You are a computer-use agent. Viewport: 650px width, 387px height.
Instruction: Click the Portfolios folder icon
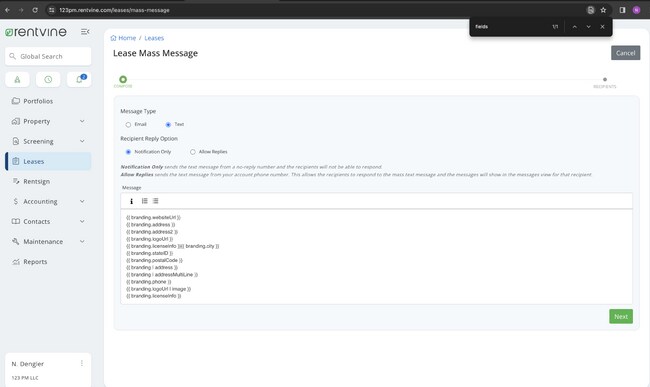(16, 101)
